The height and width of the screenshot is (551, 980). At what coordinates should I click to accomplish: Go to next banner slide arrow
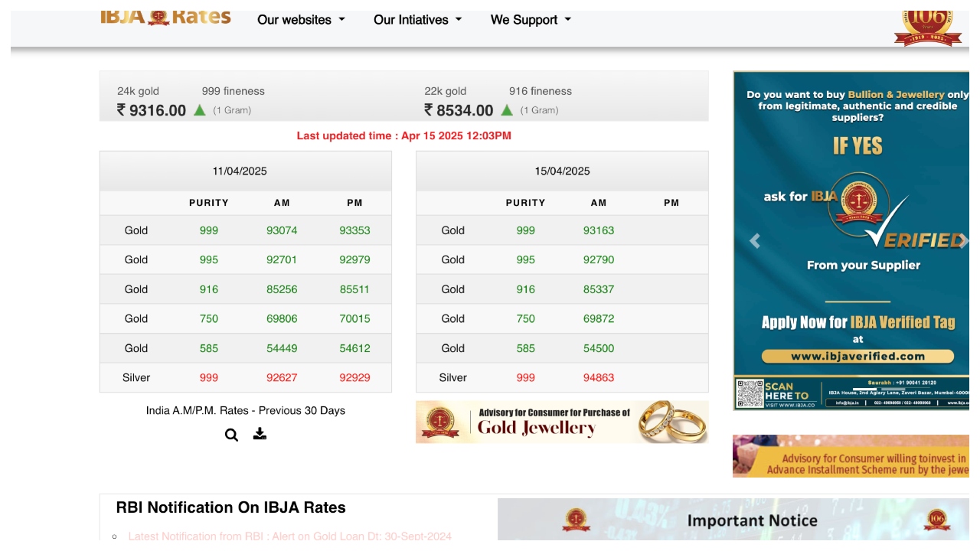tap(963, 241)
